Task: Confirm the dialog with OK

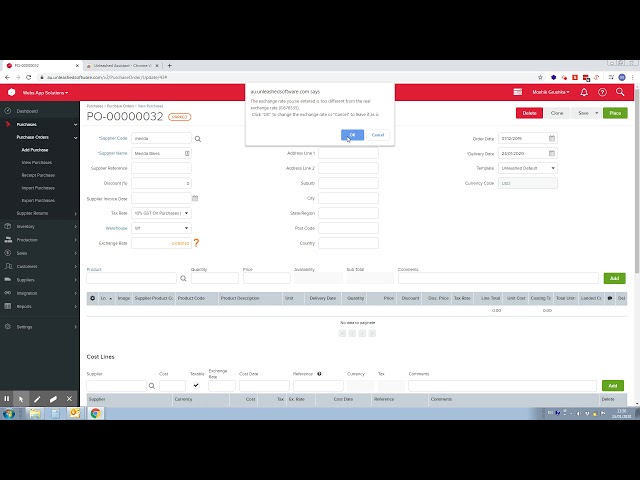Action: 352,135
